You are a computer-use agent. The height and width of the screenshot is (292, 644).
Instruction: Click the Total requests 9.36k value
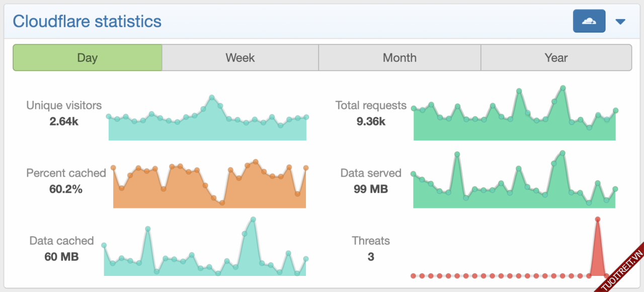click(371, 121)
